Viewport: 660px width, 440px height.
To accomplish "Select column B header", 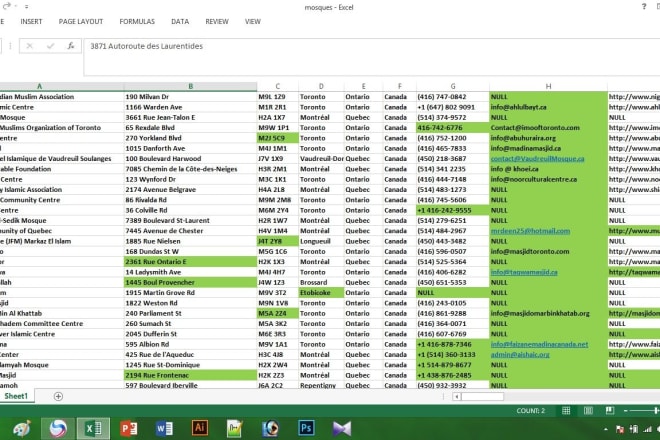I will coord(191,86).
